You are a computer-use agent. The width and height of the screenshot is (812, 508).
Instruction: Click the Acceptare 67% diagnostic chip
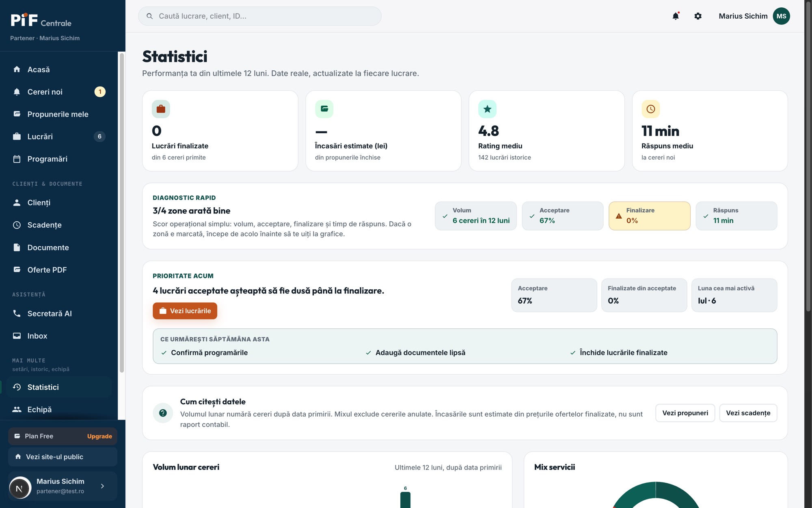(563, 216)
